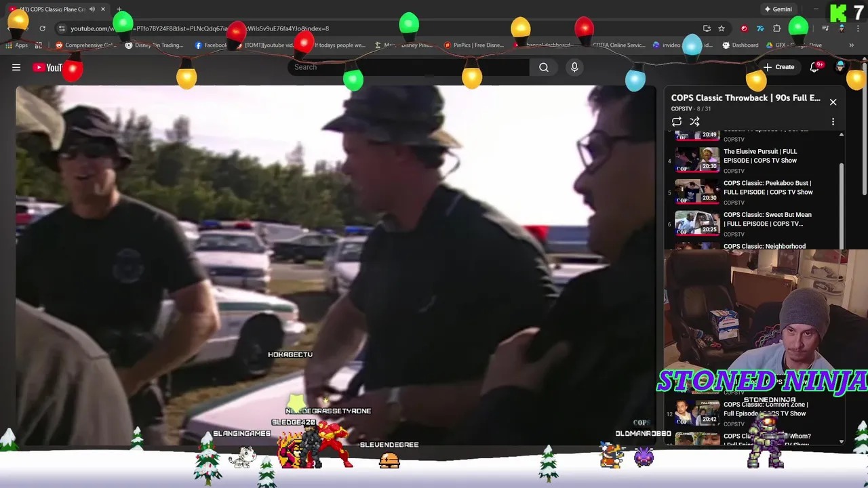Viewport: 868px width, 488px height.
Task: Open the YouTube guide hamburger menu
Action: pos(16,67)
